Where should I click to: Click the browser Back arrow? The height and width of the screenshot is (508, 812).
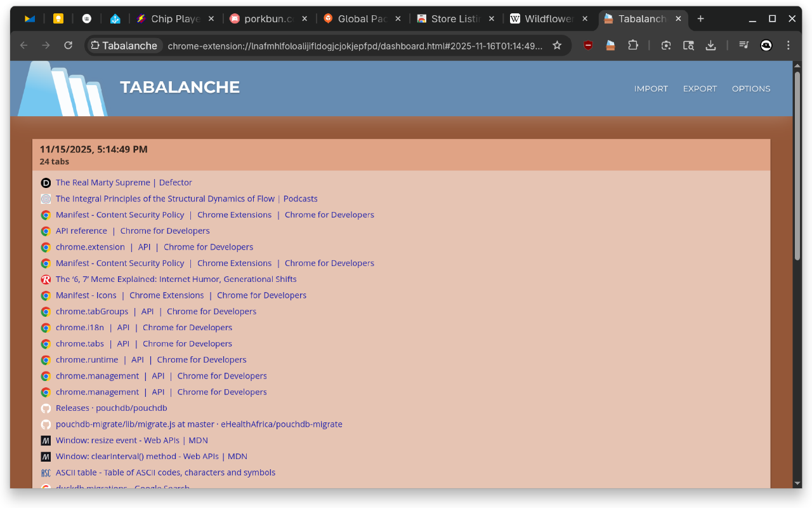click(x=24, y=45)
